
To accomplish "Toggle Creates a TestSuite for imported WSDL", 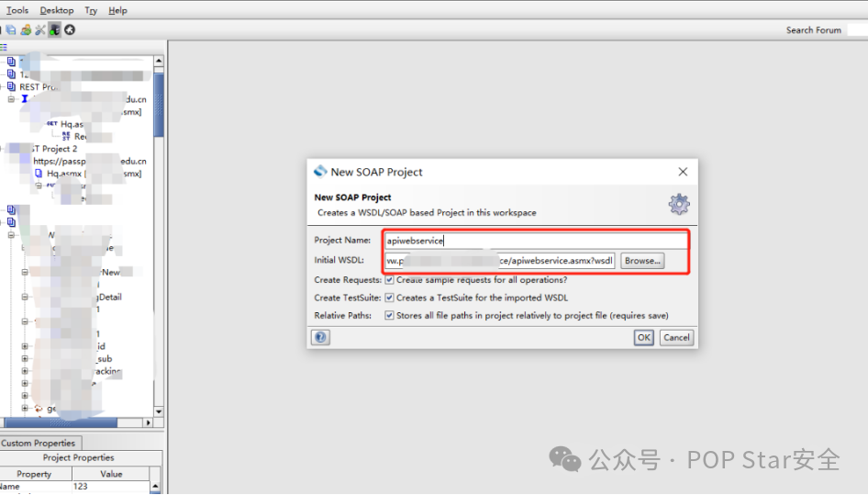I will coord(390,298).
